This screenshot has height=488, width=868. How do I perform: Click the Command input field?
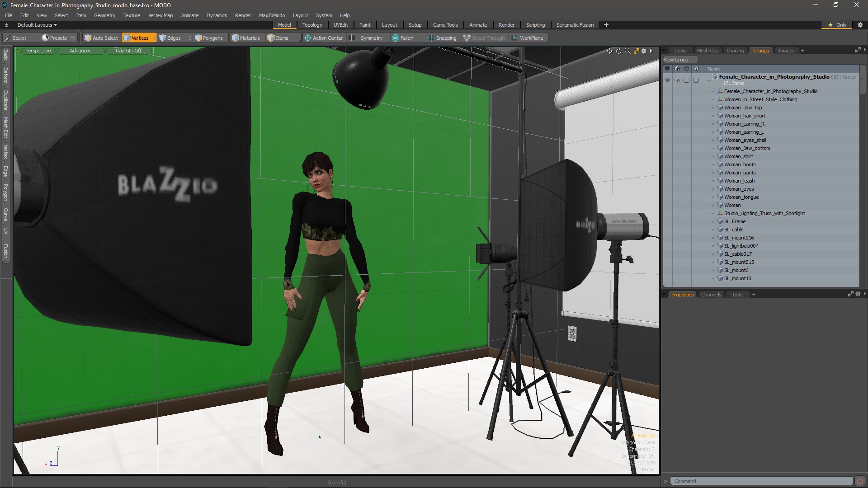coord(761,481)
